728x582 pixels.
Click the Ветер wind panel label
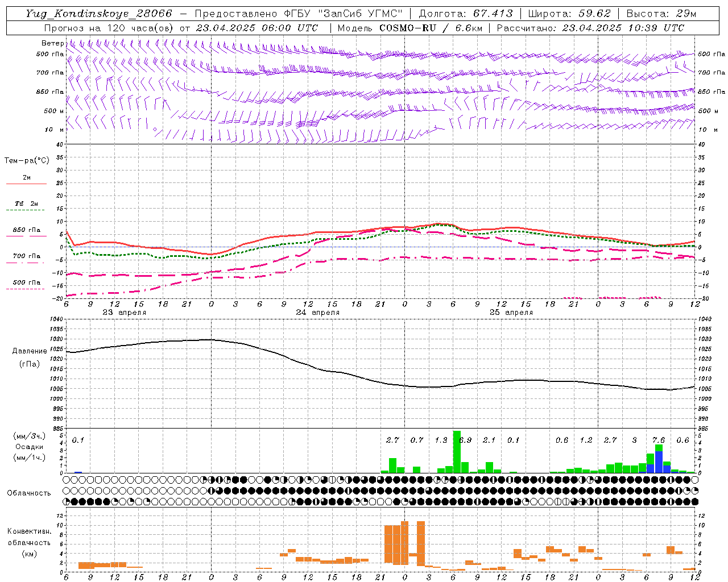click(x=52, y=43)
